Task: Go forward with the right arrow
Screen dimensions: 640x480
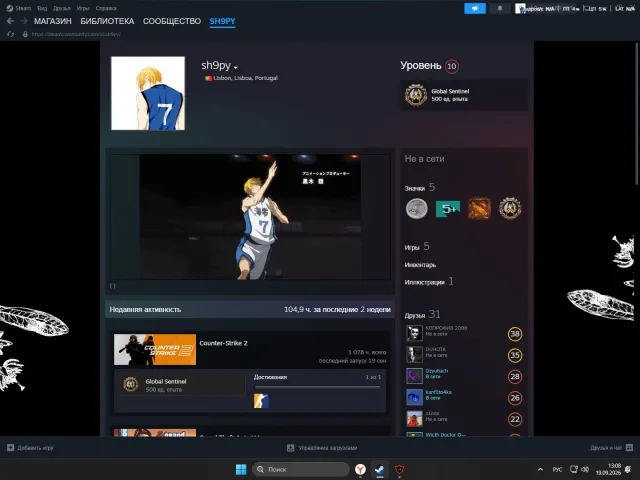Action: (x=24, y=21)
